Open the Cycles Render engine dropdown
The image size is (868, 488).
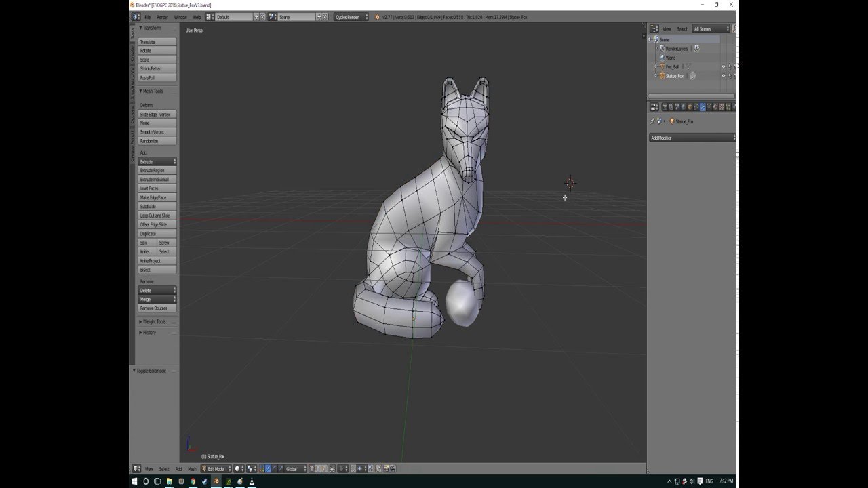pyautogui.click(x=351, y=17)
